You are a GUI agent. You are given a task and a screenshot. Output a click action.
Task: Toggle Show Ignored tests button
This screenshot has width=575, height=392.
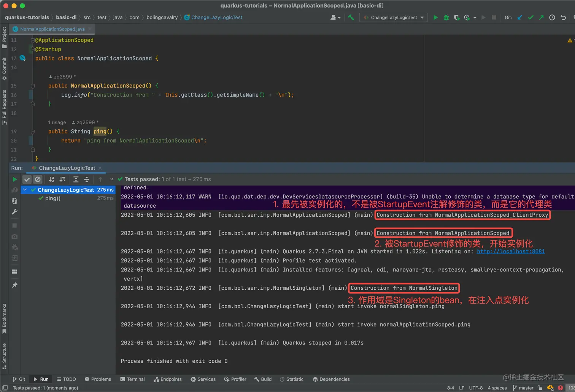click(x=38, y=179)
